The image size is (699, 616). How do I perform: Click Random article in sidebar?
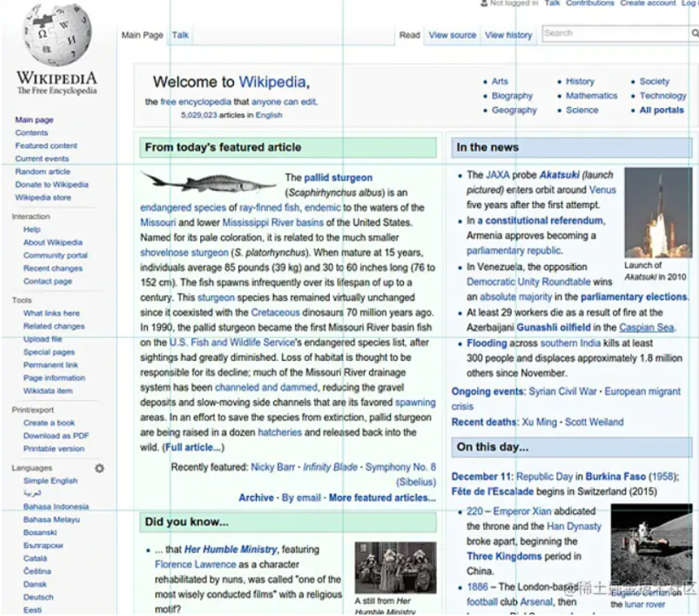(x=42, y=171)
